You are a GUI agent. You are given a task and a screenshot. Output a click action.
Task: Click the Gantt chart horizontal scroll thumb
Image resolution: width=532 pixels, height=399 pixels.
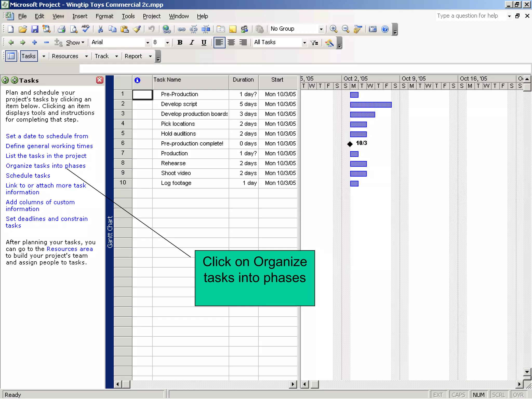[x=315, y=384]
